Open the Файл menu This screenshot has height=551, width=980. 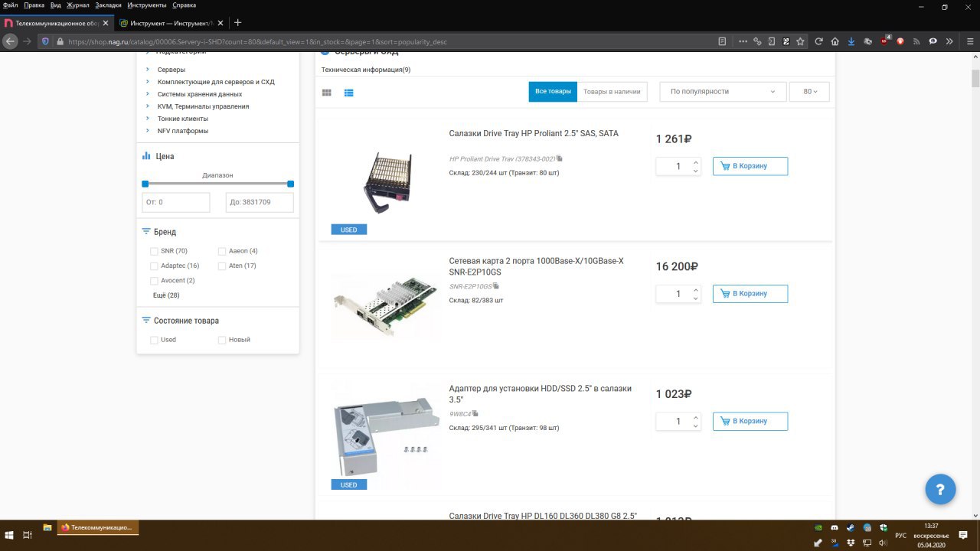click(11, 5)
